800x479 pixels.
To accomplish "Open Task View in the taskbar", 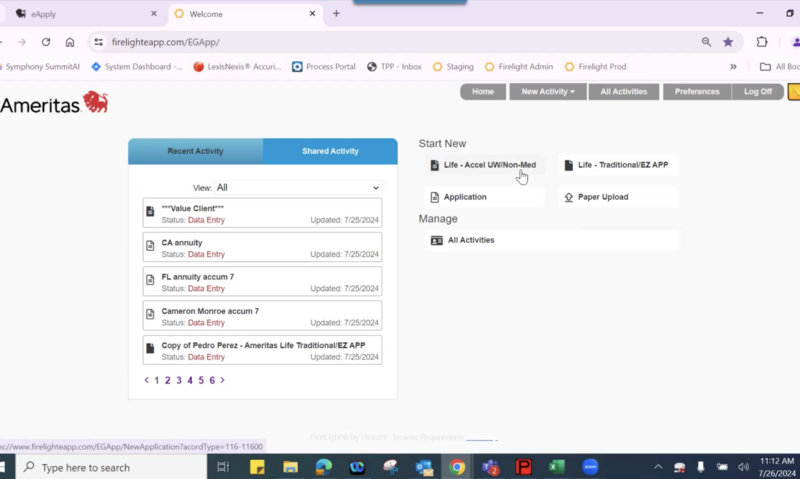I will 223,467.
